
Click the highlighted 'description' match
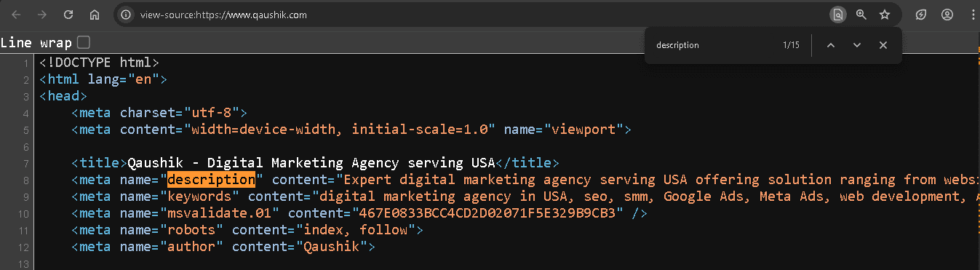[x=211, y=180]
